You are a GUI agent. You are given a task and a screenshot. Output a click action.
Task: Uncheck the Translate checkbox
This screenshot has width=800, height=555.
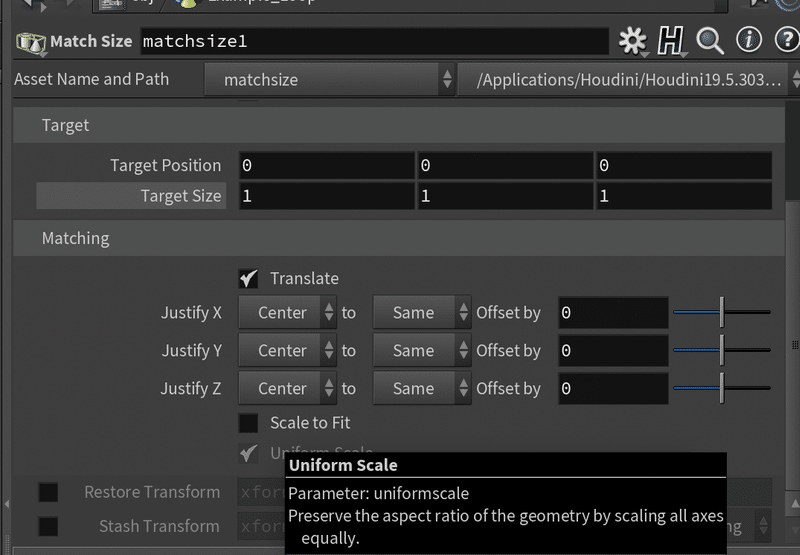(249, 279)
